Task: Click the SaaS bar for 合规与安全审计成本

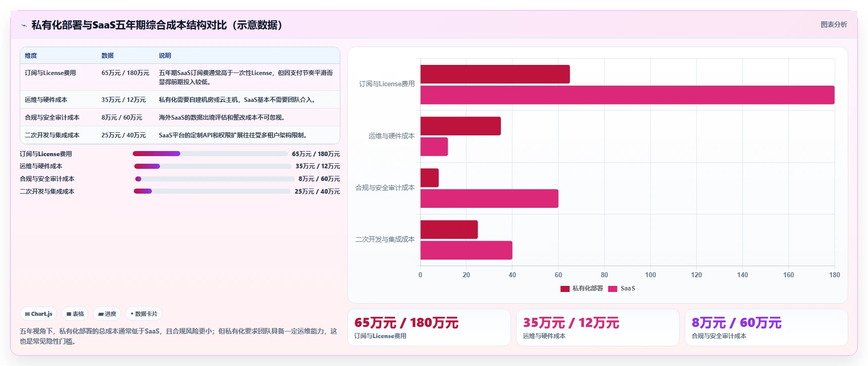Action: 489,198
